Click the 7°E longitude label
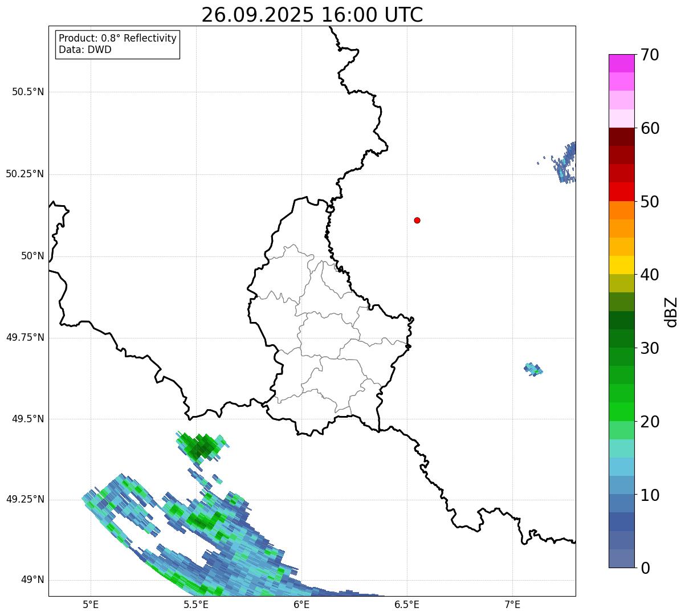The image size is (685, 616). pos(512,604)
